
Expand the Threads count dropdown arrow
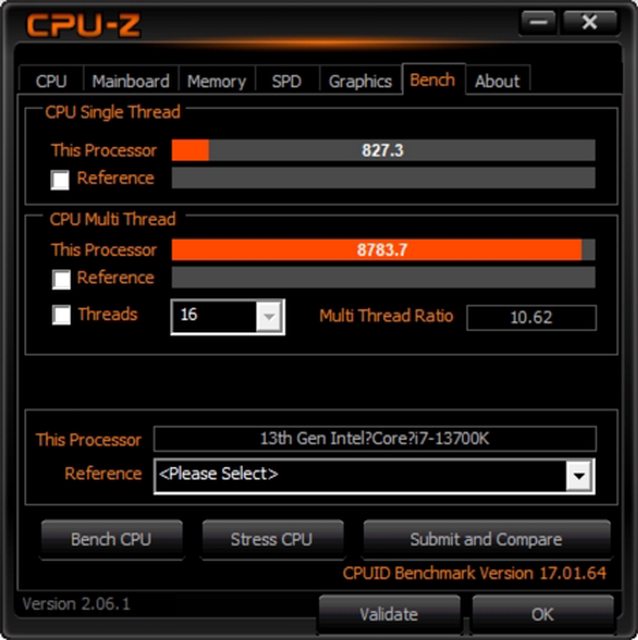[269, 317]
